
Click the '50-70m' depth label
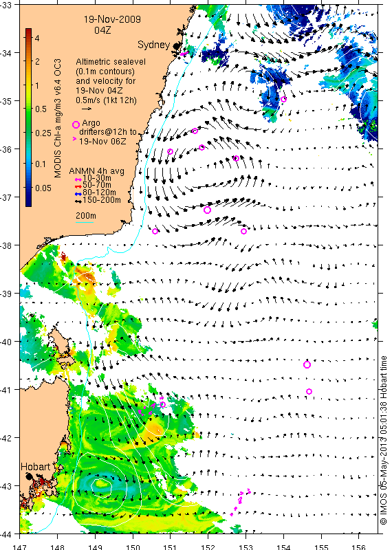pyautogui.click(x=96, y=185)
